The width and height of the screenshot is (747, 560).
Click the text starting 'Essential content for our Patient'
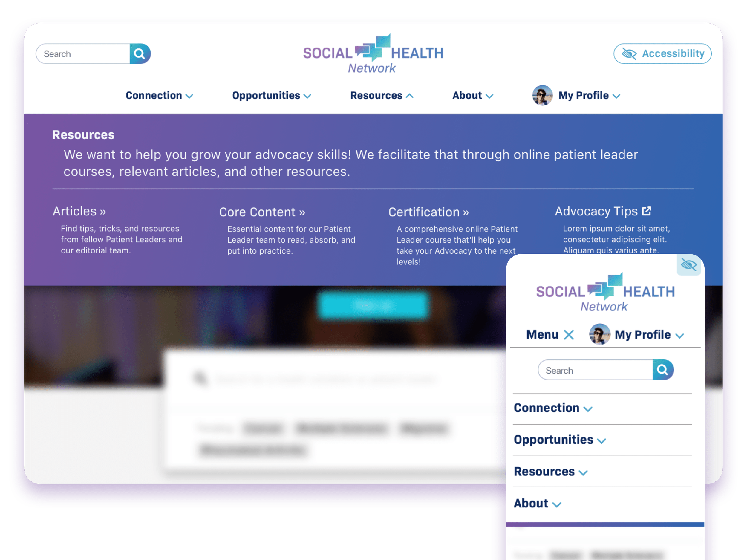(x=291, y=240)
